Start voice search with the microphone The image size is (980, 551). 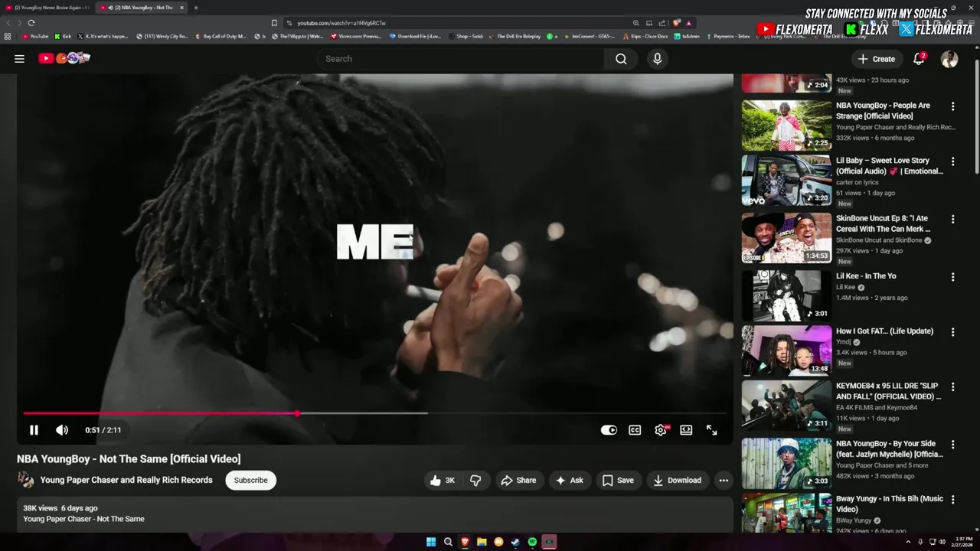[657, 59]
